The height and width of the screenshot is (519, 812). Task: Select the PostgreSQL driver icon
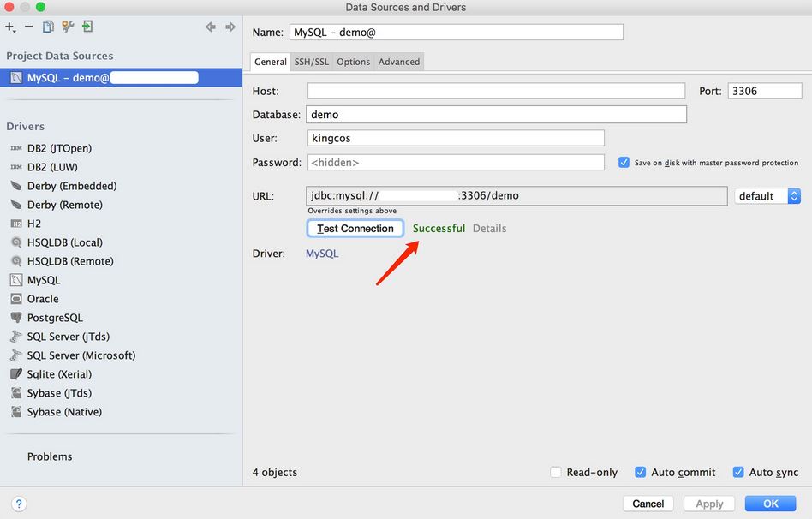[x=16, y=318]
